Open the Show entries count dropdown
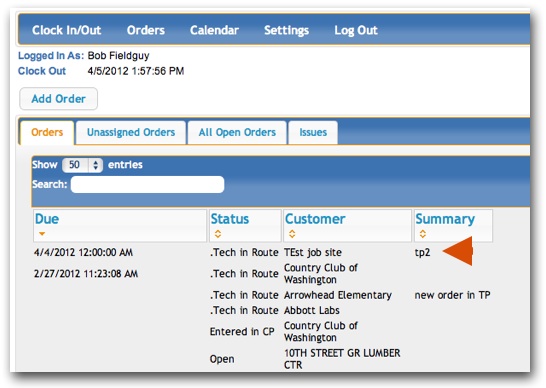 (82, 165)
